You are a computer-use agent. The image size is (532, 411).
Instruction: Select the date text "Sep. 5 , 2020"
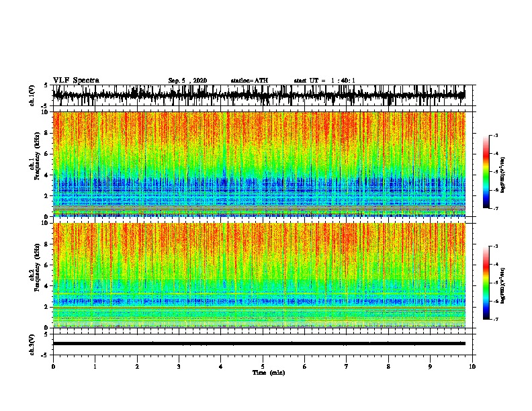pos(187,81)
